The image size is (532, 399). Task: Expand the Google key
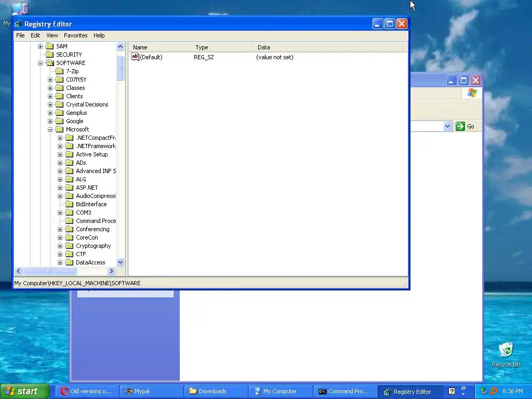pos(50,121)
